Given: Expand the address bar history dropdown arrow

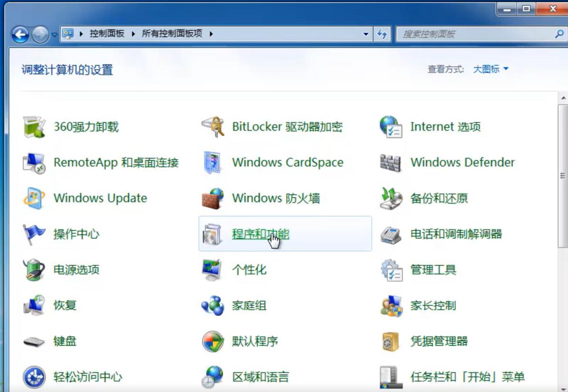Looking at the screenshot, I should point(366,34).
